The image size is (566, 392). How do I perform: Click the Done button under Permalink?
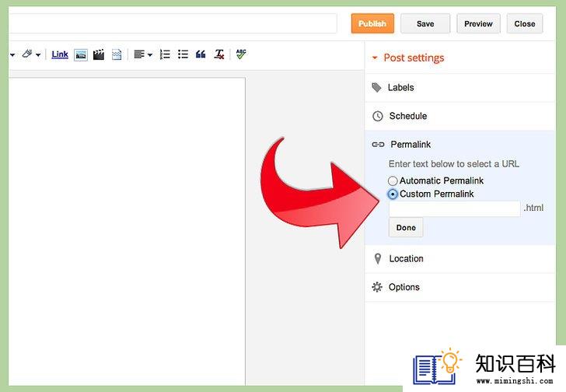click(x=406, y=227)
